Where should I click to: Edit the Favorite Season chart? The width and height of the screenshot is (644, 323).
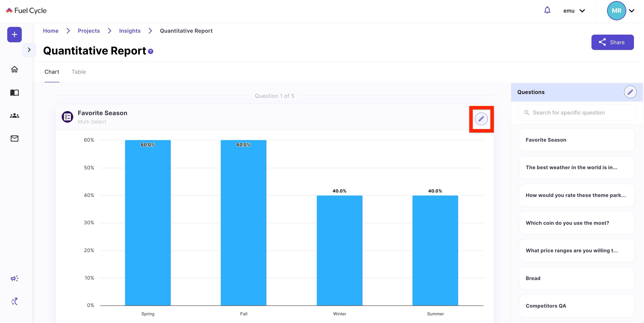tap(481, 119)
